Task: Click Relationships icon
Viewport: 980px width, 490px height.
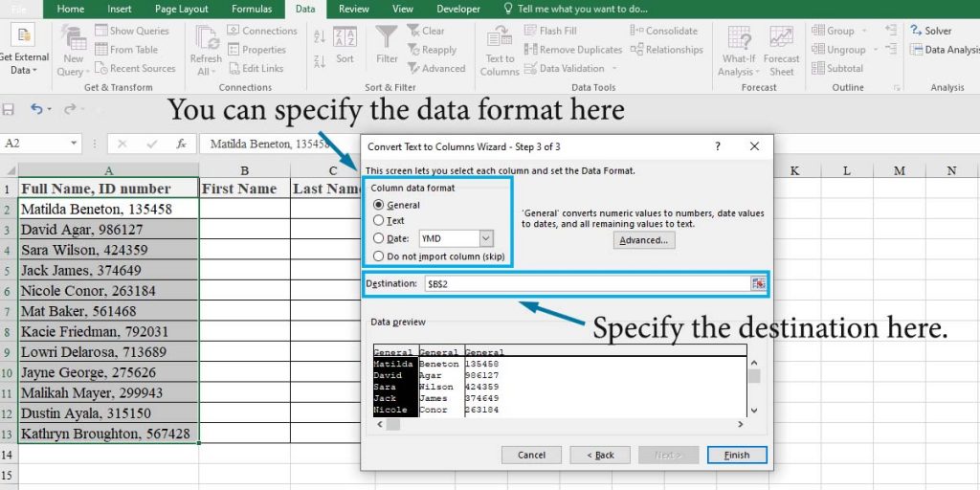Action: coord(636,50)
